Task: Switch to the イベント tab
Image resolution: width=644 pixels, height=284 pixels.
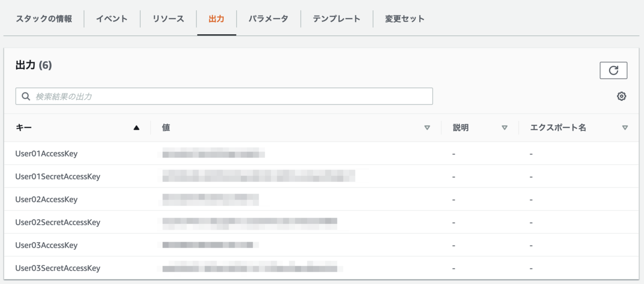Action: 112,19
